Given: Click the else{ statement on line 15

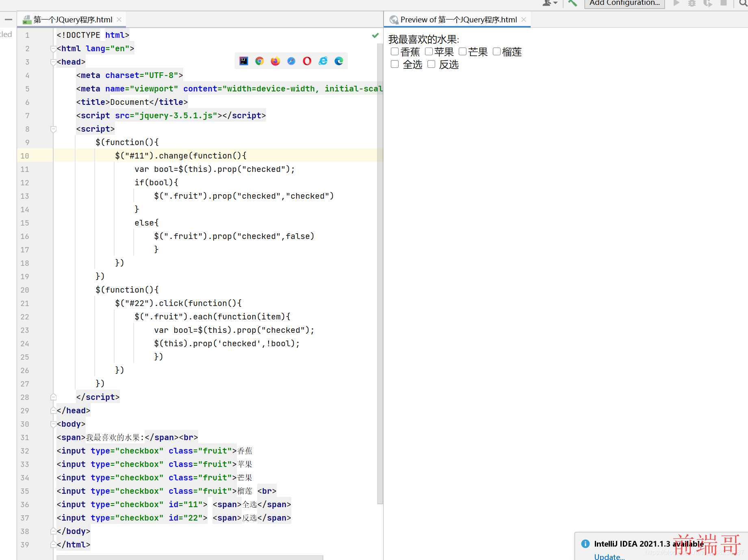Looking at the screenshot, I should (x=147, y=223).
